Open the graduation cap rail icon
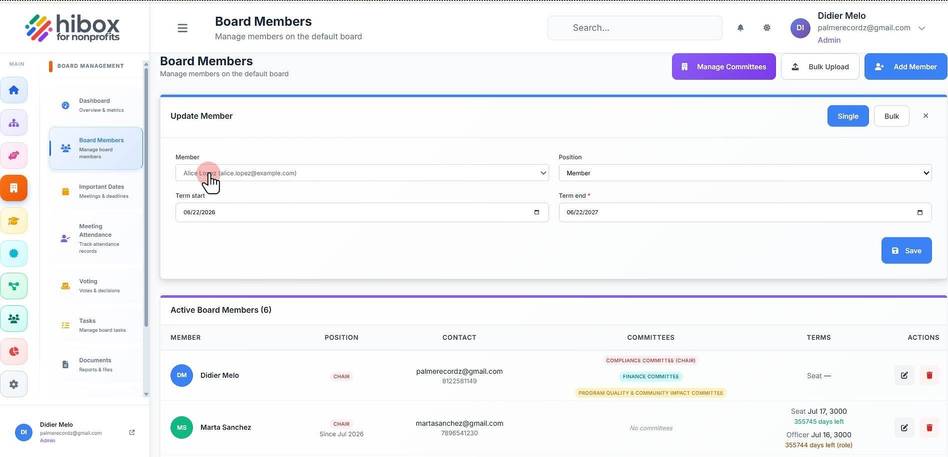This screenshot has height=457, width=948. pyautogui.click(x=14, y=221)
